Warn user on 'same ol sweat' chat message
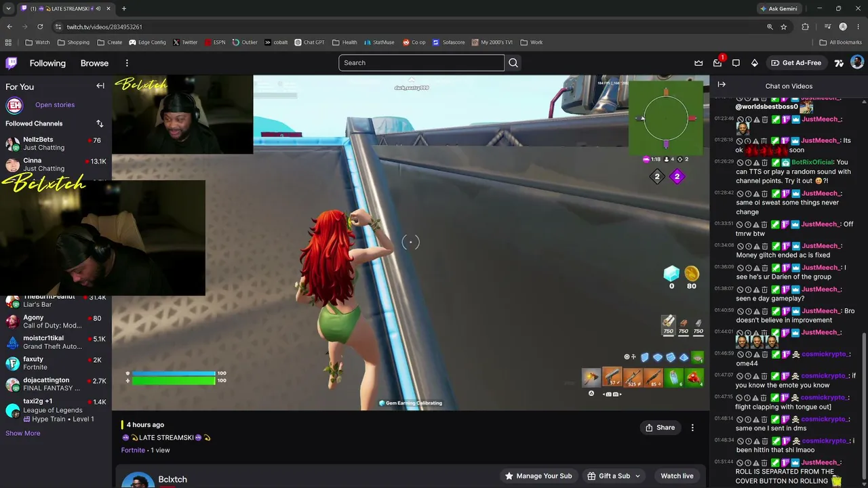 point(756,194)
